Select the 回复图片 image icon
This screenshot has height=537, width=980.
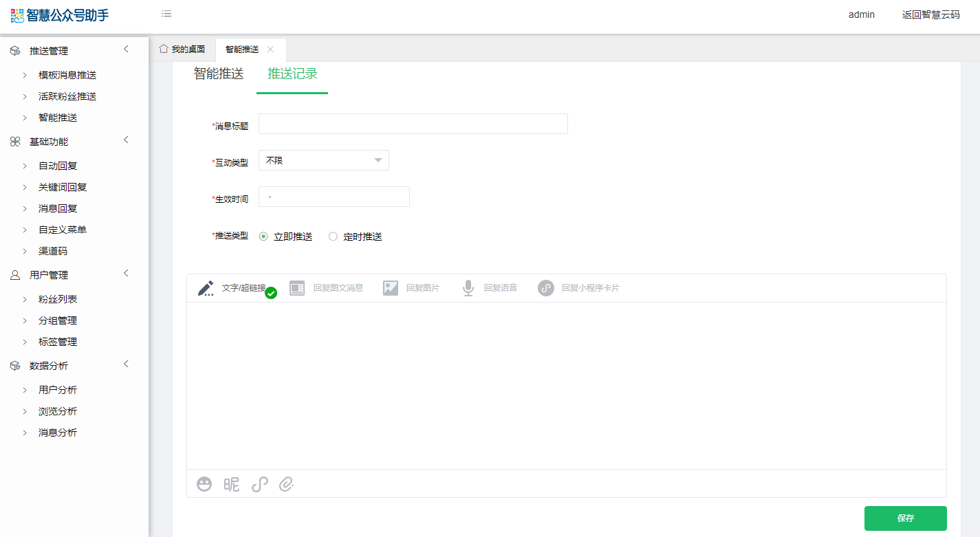(x=391, y=288)
